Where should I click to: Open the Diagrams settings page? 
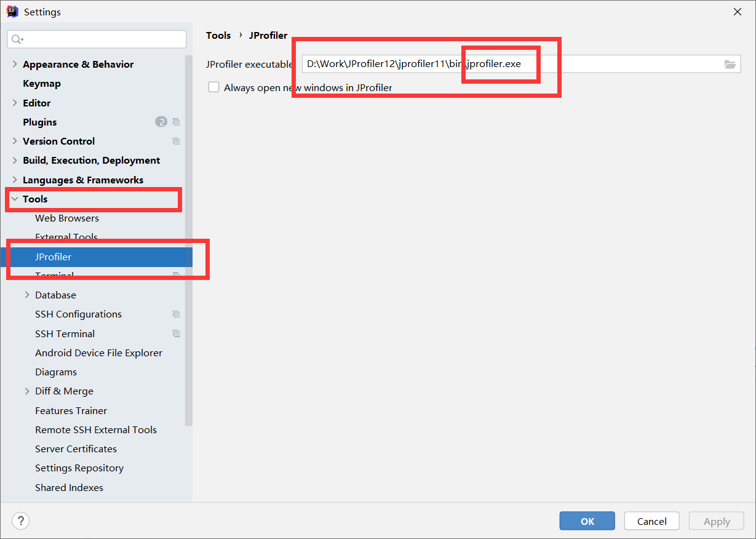pyautogui.click(x=56, y=372)
